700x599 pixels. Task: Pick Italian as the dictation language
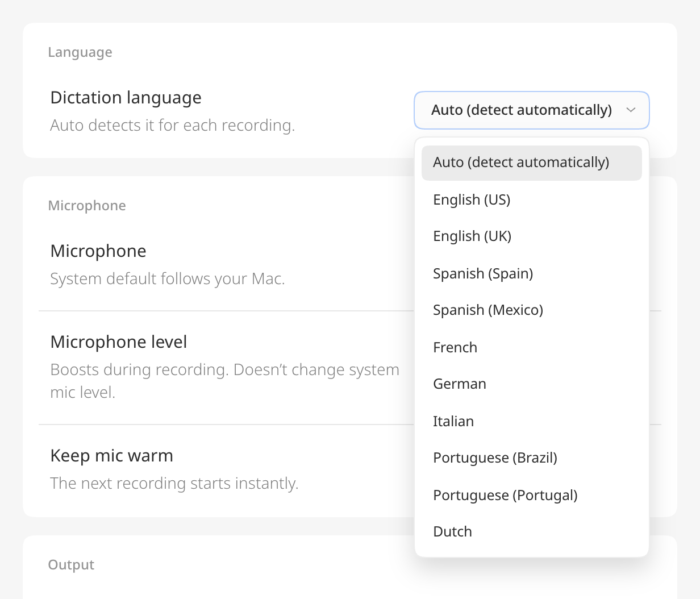pyautogui.click(x=531, y=421)
